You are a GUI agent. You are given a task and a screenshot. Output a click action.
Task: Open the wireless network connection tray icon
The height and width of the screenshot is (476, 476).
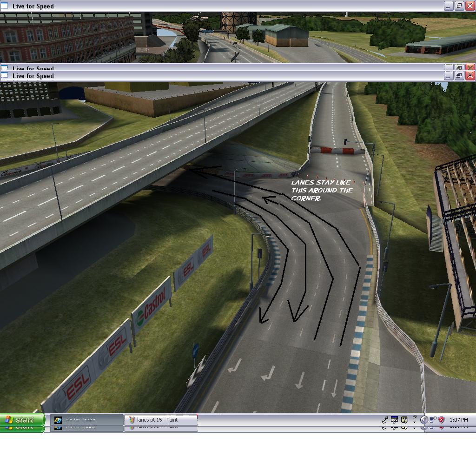click(433, 420)
